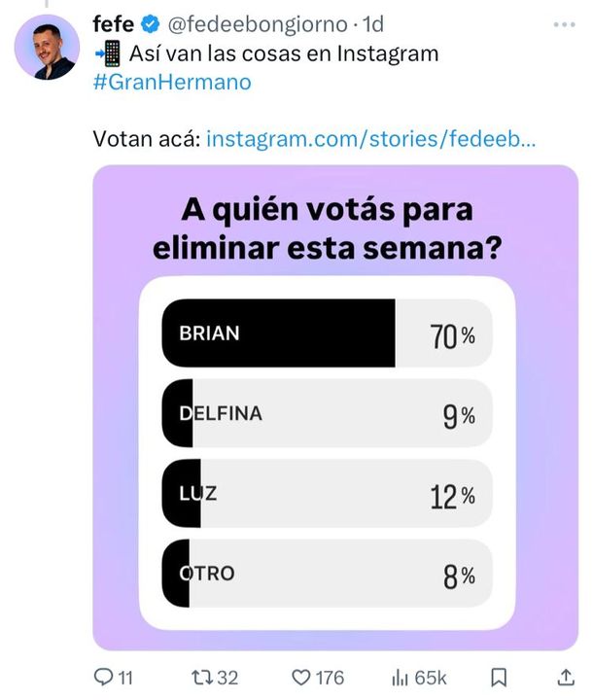
Task: Like the tweet with the heart icon
Action: coord(303,677)
